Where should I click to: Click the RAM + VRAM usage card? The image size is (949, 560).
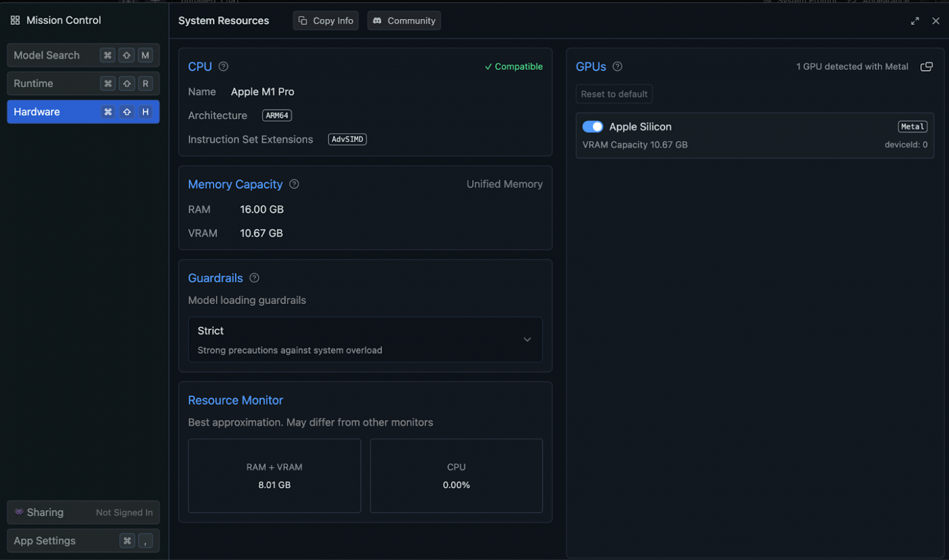(274, 476)
